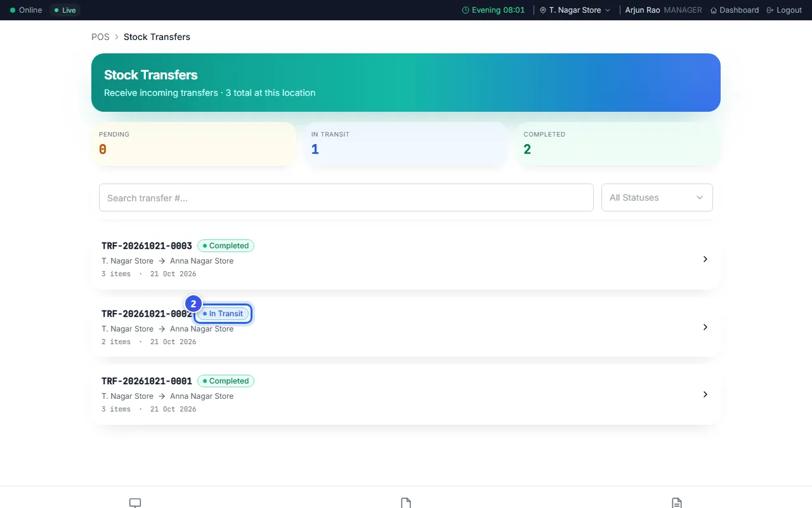Click the Dashboard home icon

714,10
